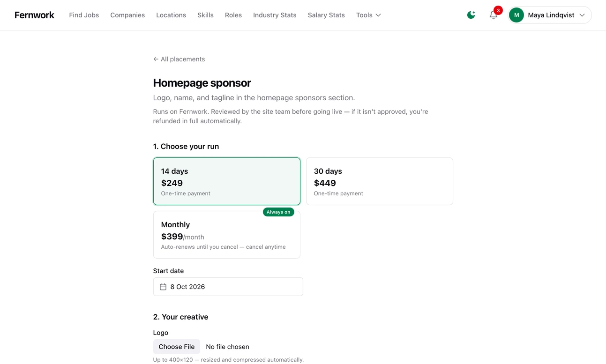Viewport: 606px width, 364px height.
Task: Click the "No file chosen" text
Action: coord(227,347)
